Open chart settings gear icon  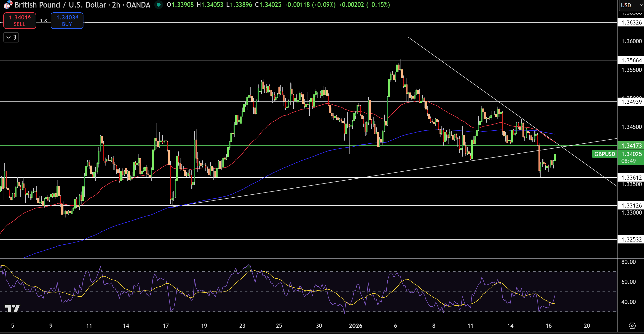[632, 326]
